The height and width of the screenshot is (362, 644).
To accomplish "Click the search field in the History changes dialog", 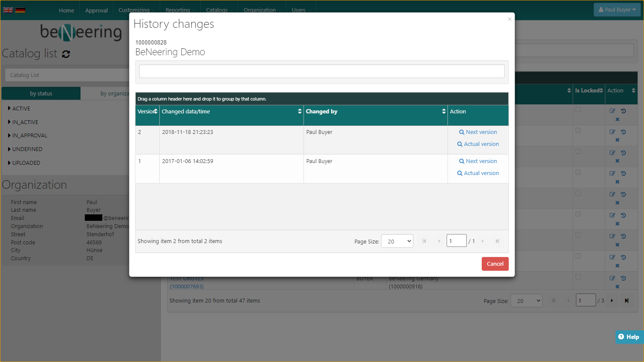I will pyautogui.click(x=322, y=71).
